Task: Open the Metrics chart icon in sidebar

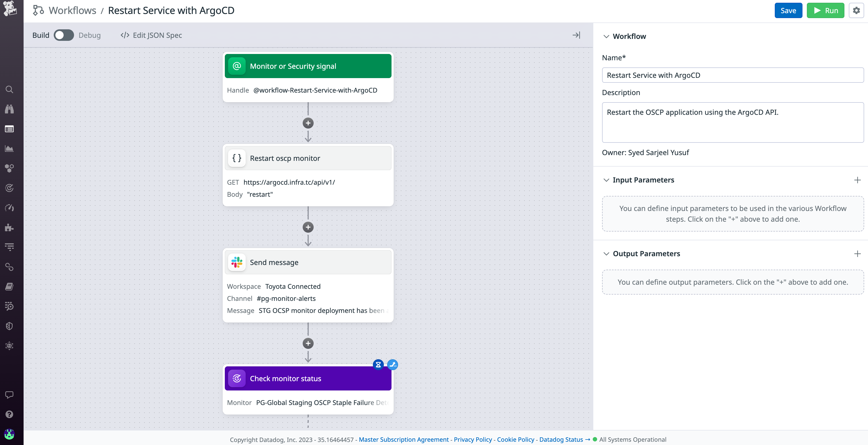Action: coord(9,148)
